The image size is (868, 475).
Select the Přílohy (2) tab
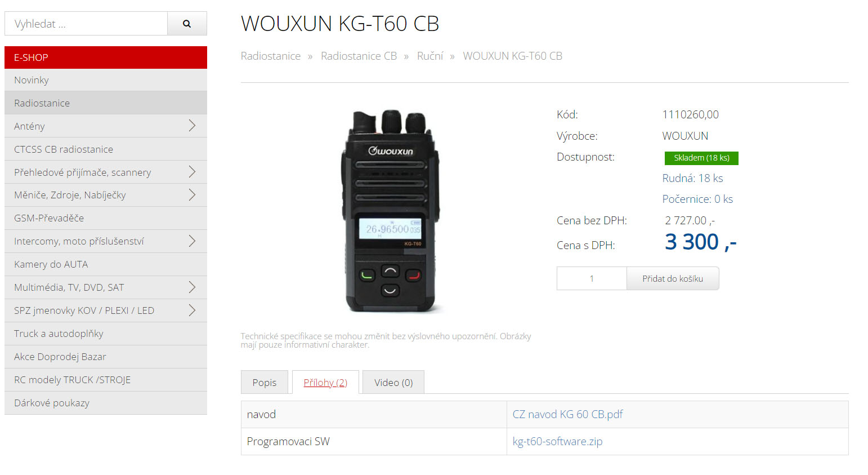pyautogui.click(x=325, y=383)
